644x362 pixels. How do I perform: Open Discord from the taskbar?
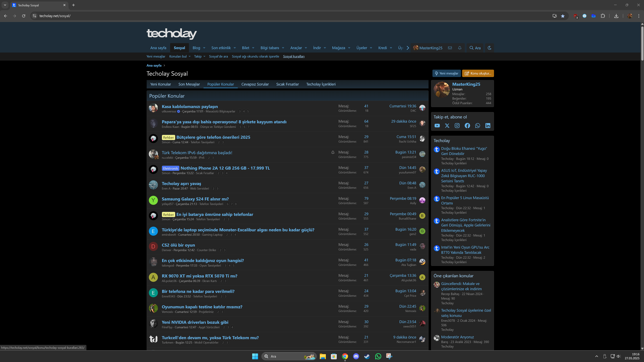coord(356,356)
